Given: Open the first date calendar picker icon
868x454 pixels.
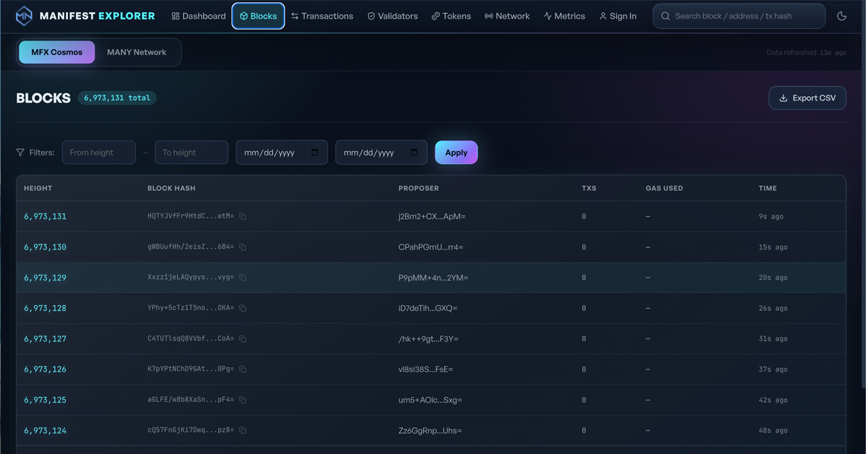Looking at the screenshot, I should [315, 153].
